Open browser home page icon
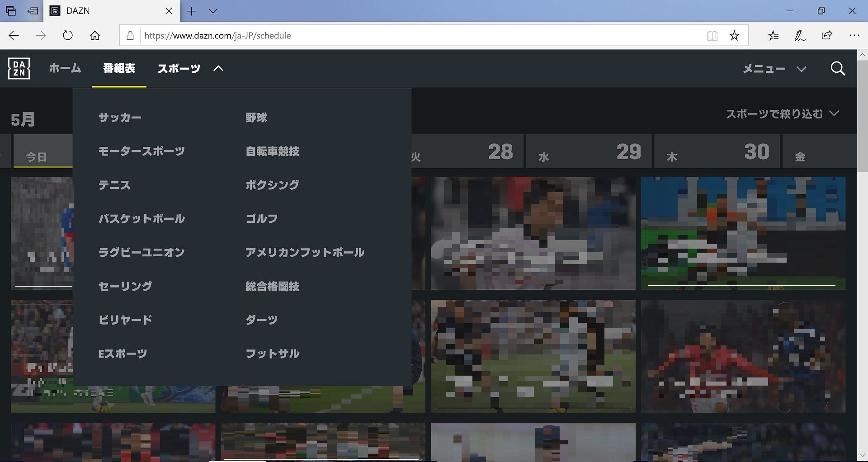The height and width of the screenshot is (462, 868). point(95,35)
